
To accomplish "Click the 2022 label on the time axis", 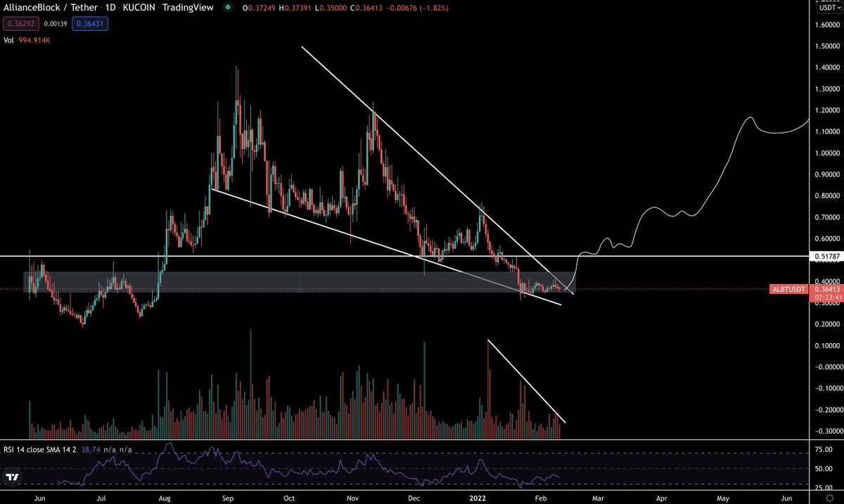I will point(478,498).
